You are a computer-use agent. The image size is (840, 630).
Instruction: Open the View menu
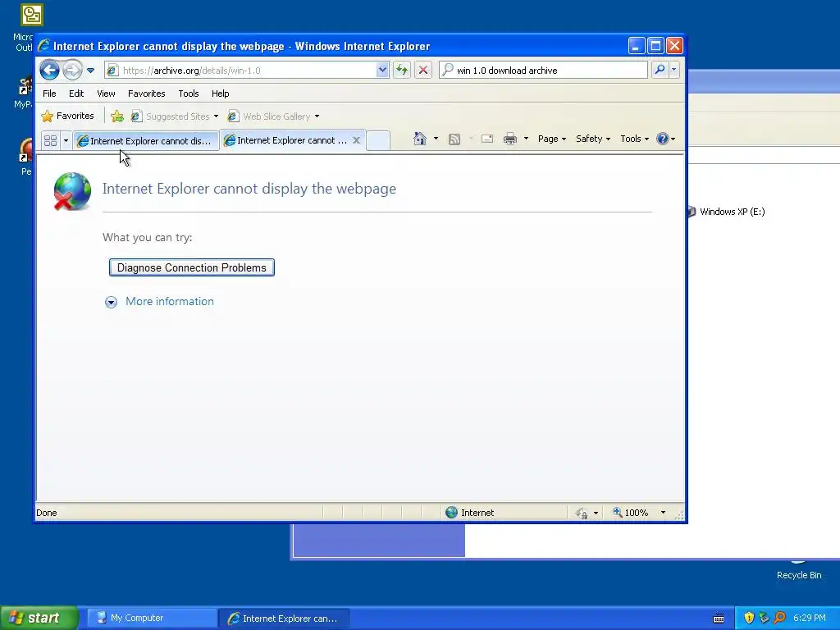pos(106,94)
